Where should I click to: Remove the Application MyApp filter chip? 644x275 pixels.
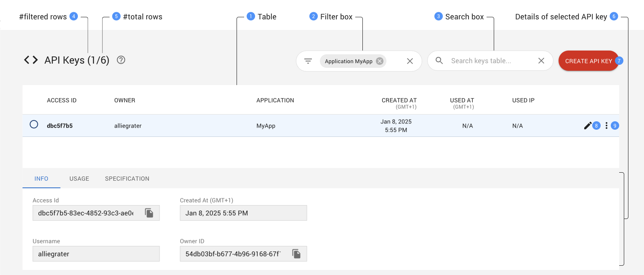[379, 61]
